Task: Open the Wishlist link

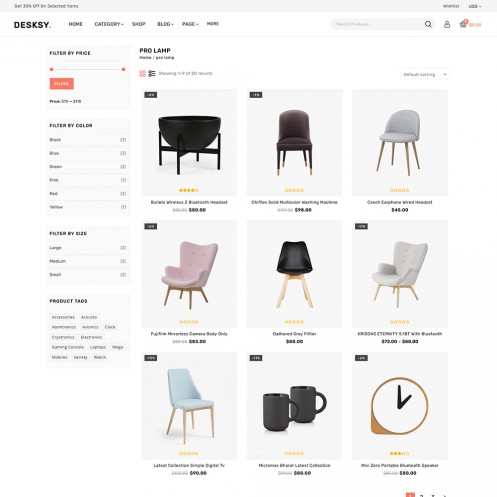Action: pos(451,6)
